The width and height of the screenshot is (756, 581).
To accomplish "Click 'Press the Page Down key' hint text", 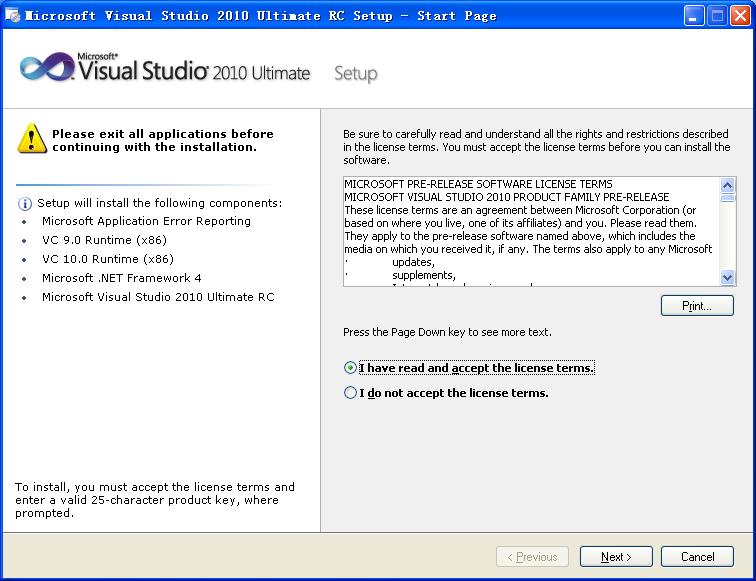I will (x=447, y=332).
